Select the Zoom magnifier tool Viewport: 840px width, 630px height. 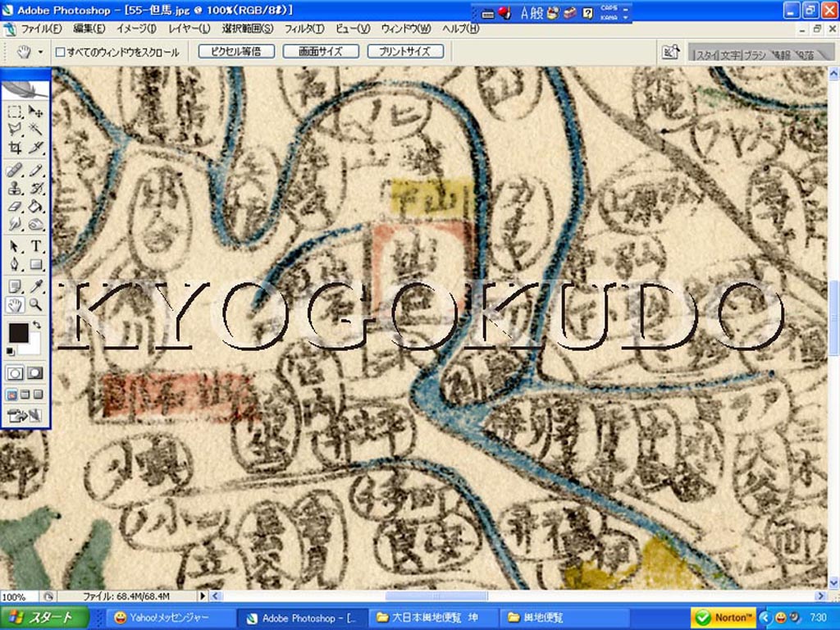point(35,305)
